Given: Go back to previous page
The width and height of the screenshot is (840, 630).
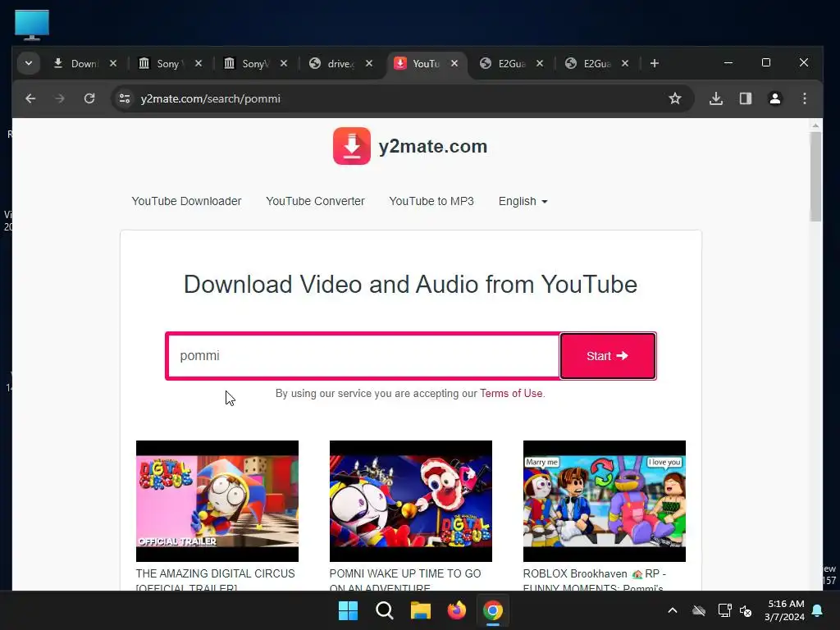Looking at the screenshot, I should click(x=30, y=98).
